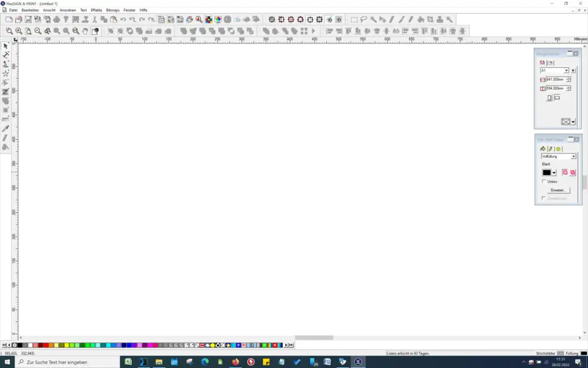This screenshot has width=588, height=368.
Task: Open the Effekte menu
Action: point(96,11)
